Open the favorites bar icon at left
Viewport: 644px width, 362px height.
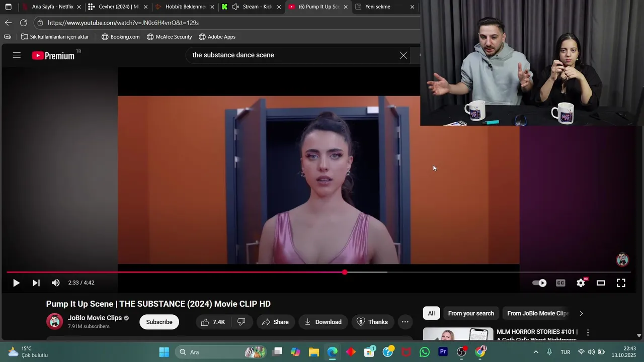[7, 37]
